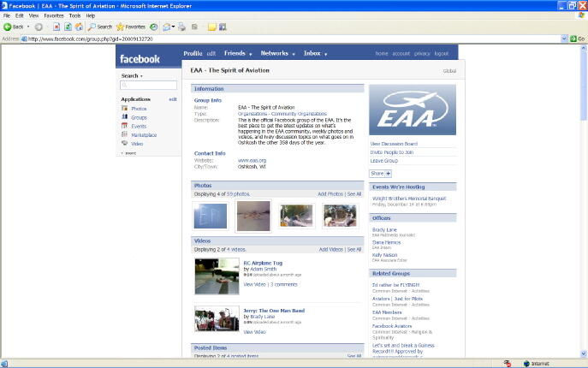Viewport: 588px width, 368px height.
Task: Click the vertical scrollbar down arrow
Action: (x=584, y=353)
